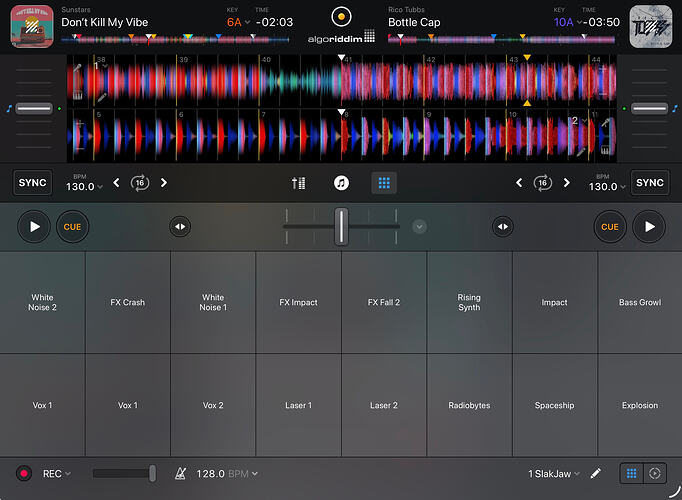Click the left deck tempo pitch fader
Screen dimensions: 682x500
tap(34, 108)
